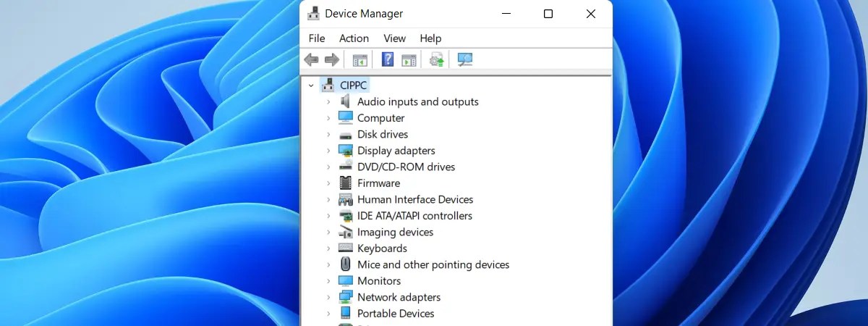The image size is (868, 326).
Task: Click the Audio inputs and outputs speaker icon
Action: click(x=345, y=101)
